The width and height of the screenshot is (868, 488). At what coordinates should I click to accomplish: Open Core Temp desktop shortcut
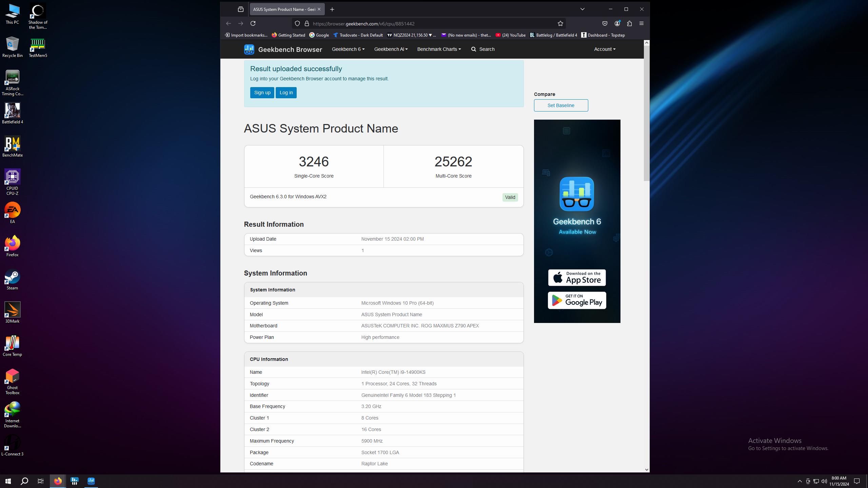coord(12,346)
